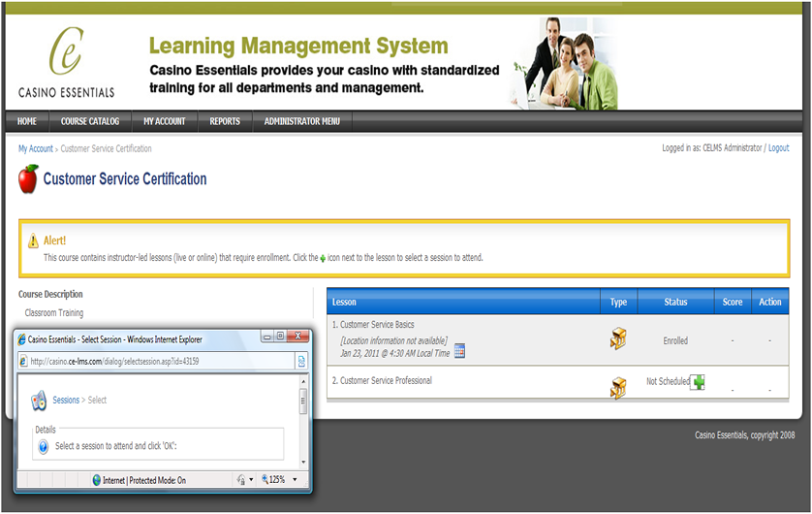Click "Select a session to attend and click 'OK'" text
812x514 pixels.
click(x=116, y=446)
